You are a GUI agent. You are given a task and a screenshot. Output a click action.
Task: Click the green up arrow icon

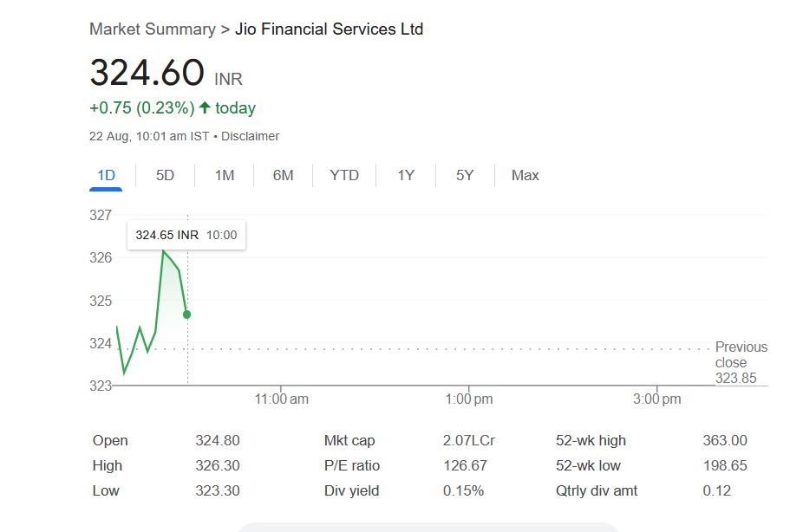point(205,108)
